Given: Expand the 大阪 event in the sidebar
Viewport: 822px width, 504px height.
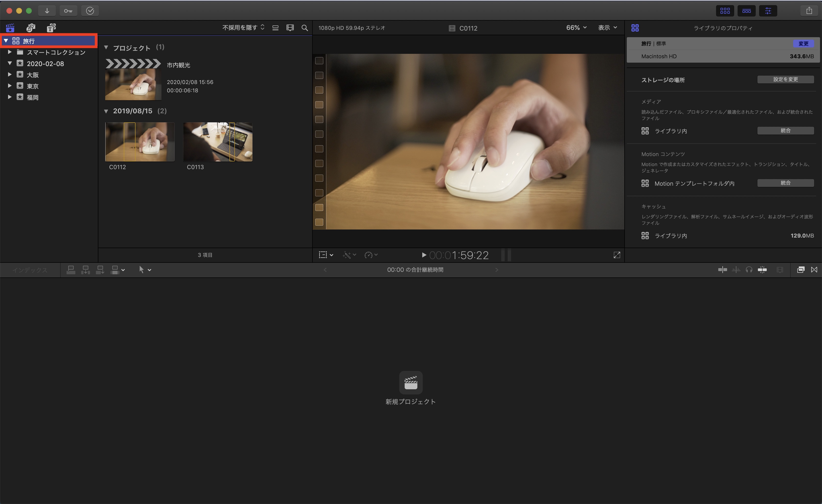Looking at the screenshot, I should tap(10, 74).
